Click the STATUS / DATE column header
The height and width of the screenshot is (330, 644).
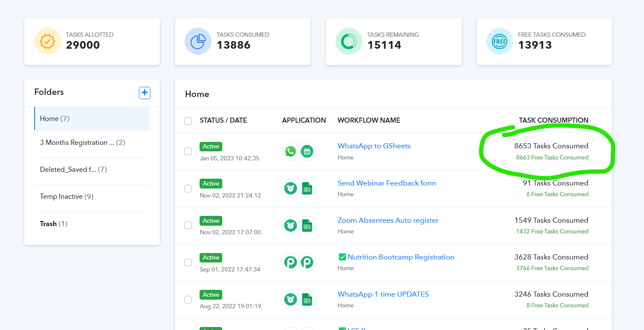click(x=223, y=121)
